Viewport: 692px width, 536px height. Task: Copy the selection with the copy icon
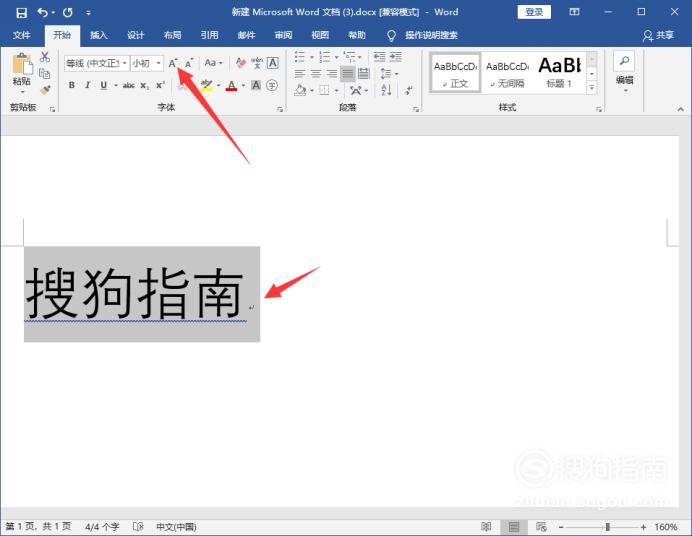coord(45,73)
